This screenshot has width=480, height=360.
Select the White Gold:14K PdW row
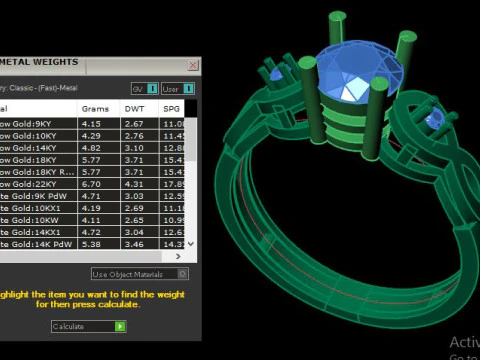tap(92, 244)
